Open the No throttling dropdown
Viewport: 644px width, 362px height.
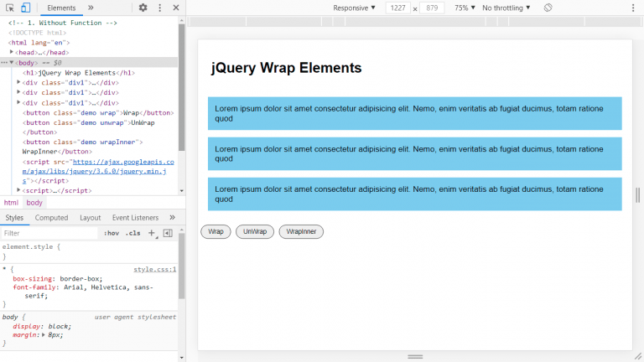click(x=506, y=8)
